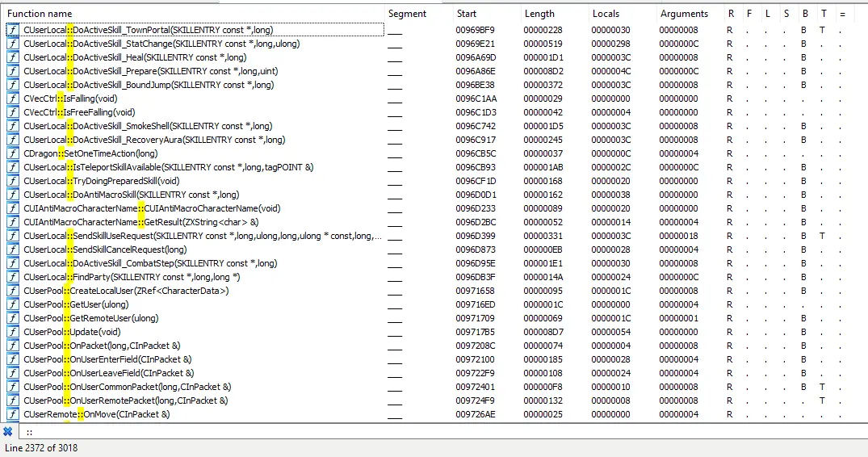Click function icon beside CUserPool::GetRemoteUser

(x=12, y=318)
